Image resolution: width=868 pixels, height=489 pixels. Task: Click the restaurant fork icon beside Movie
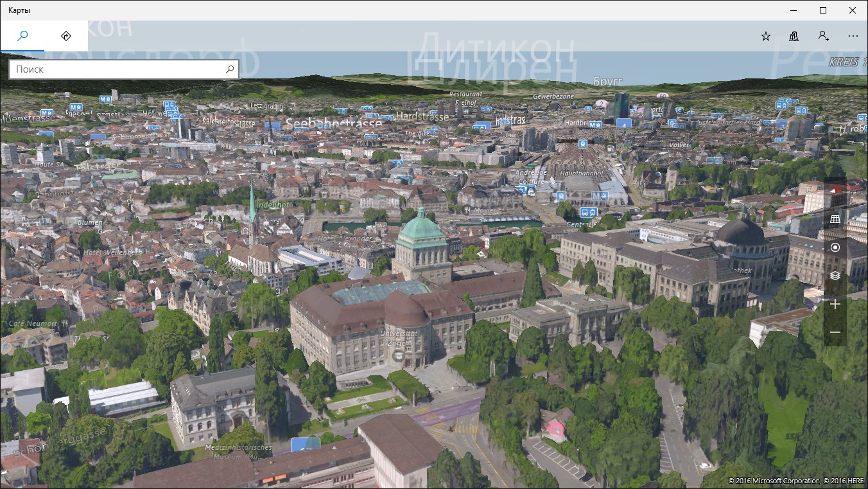coord(468,209)
